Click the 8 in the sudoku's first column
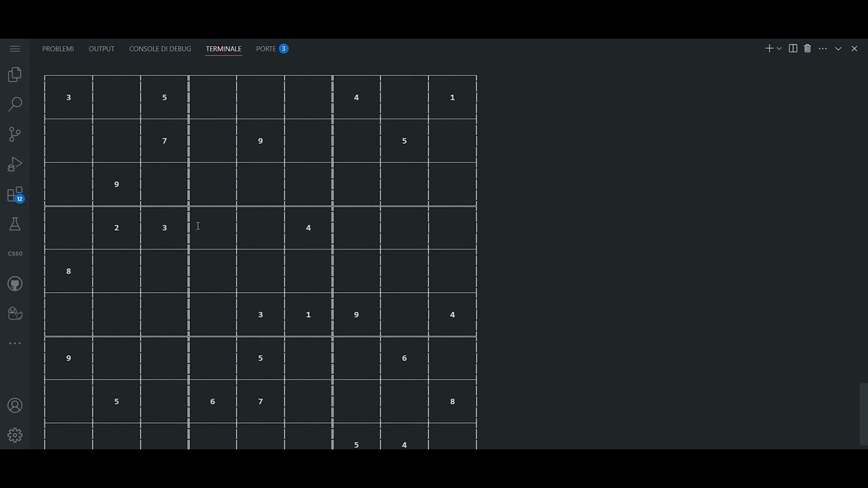Screen dimensions: 868x488 coord(68,271)
